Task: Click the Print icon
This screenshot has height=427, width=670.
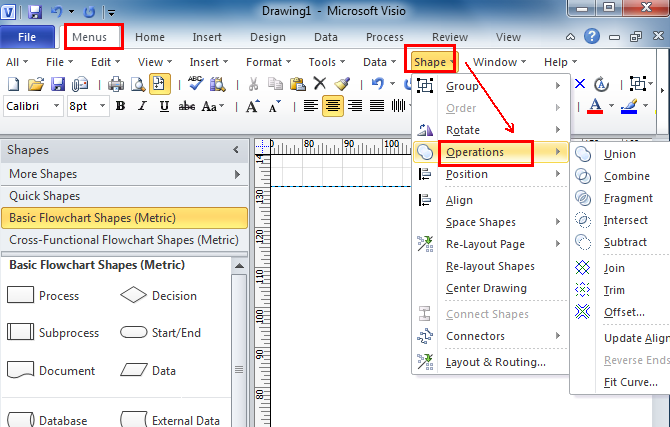Action: pyautogui.click(x=116, y=84)
